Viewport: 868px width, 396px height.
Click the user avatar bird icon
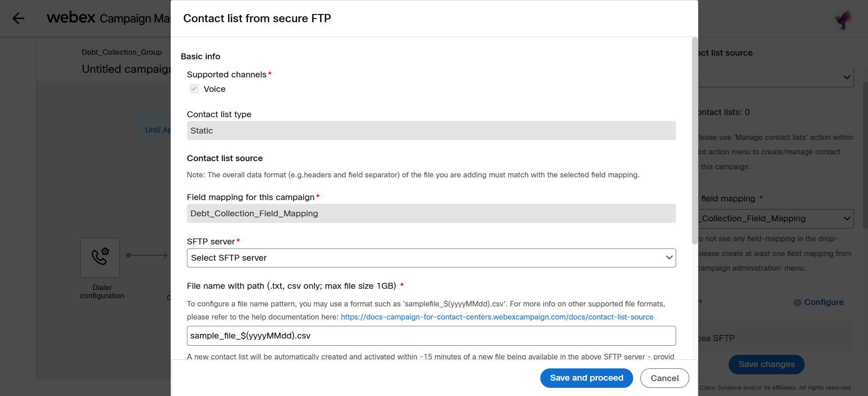843,20
